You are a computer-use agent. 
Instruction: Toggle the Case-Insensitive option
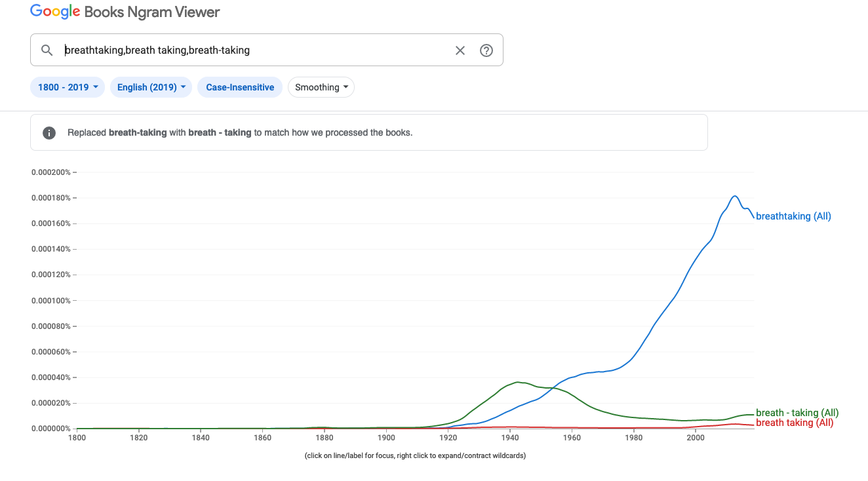tap(240, 87)
